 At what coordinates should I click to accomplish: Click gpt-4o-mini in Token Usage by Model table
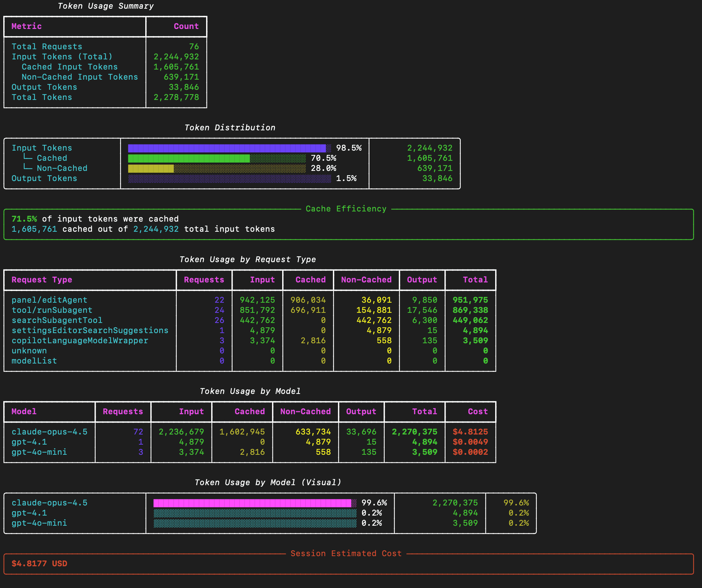(x=39, y=452)
